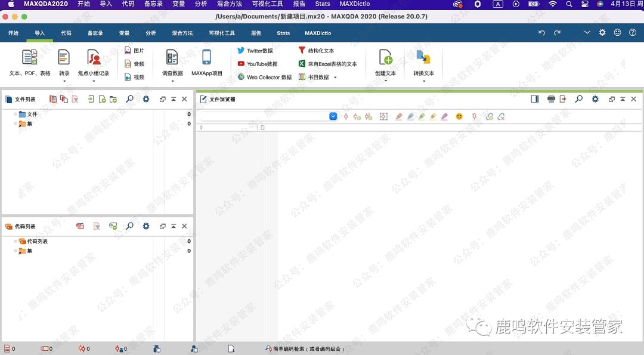Image resolution: width=644 pixels, height=355 pixels.
Task: Click the 转换文本 icon
Action: pos(423,57)
